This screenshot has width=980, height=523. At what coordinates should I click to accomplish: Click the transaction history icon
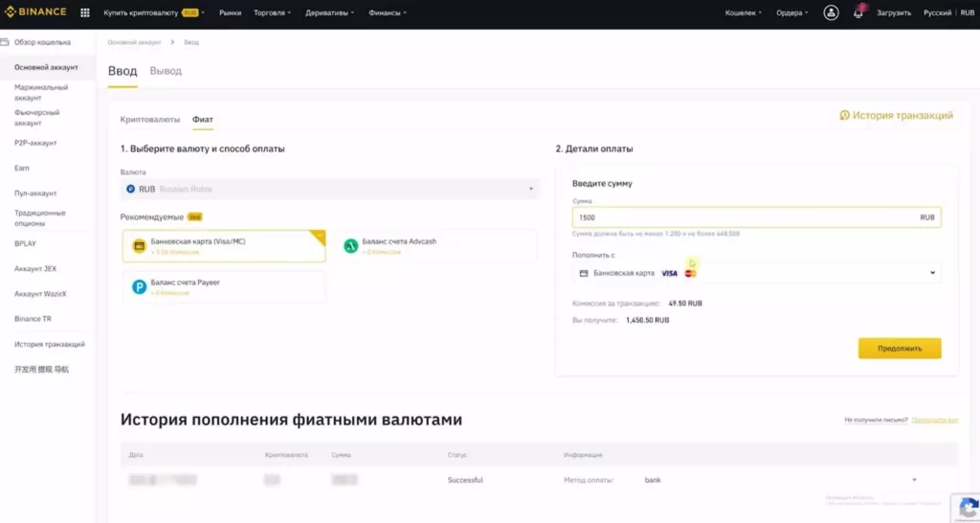coord(844,115)
